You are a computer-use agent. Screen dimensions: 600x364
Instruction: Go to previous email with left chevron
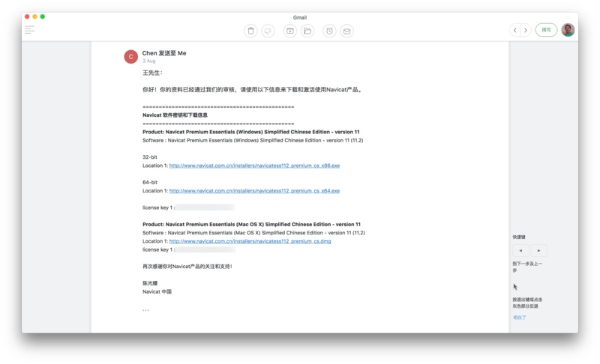[x=515, y=30]
